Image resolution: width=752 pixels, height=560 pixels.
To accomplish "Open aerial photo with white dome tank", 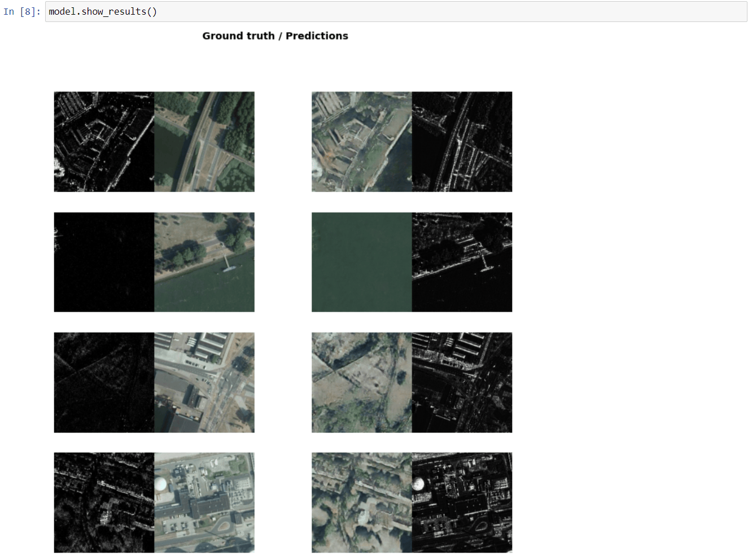I will pos(204,502).
